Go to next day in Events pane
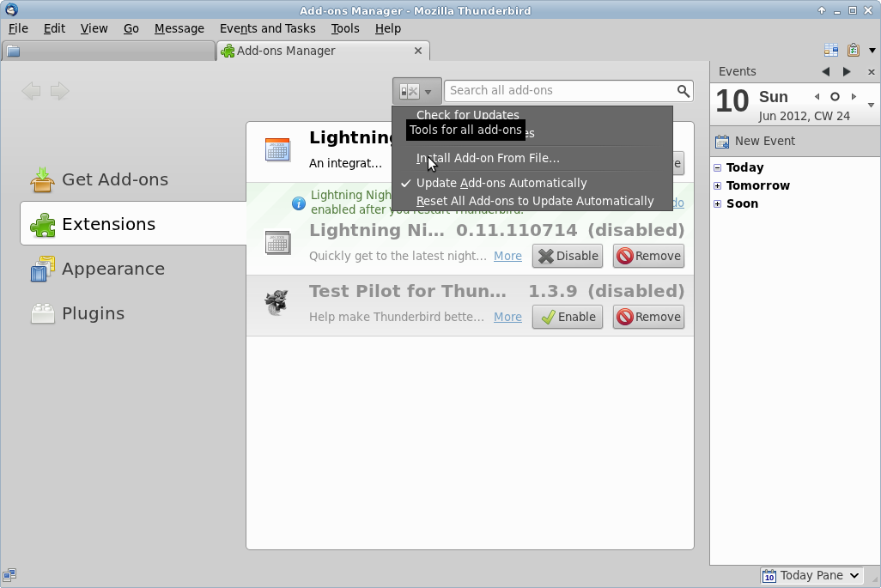 click(847, 72)
